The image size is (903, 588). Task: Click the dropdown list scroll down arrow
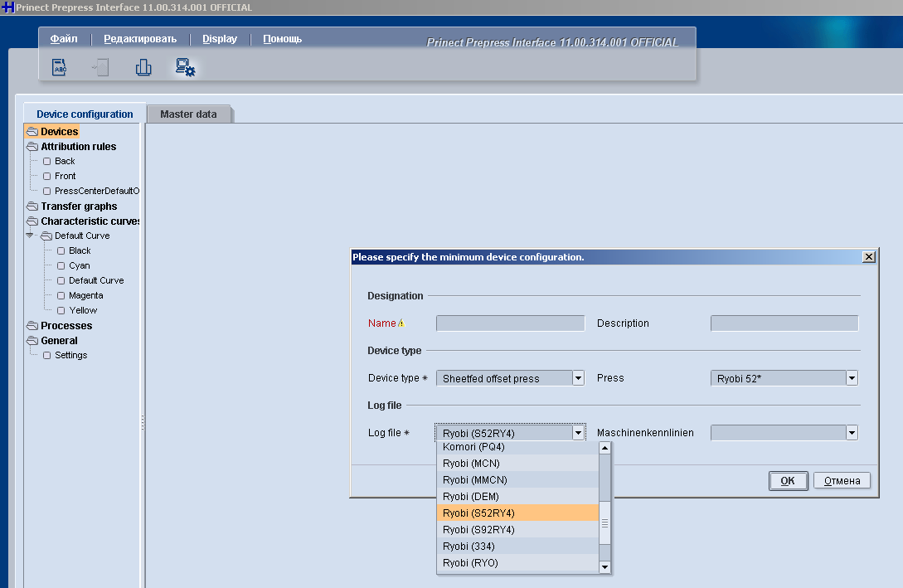coord(604,567)
